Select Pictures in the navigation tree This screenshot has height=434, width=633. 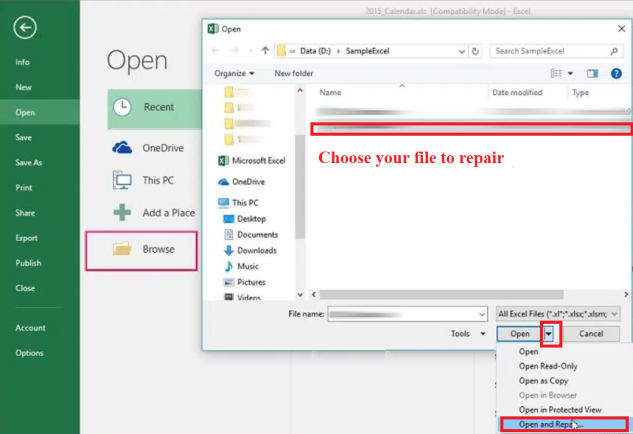[244, 282]
